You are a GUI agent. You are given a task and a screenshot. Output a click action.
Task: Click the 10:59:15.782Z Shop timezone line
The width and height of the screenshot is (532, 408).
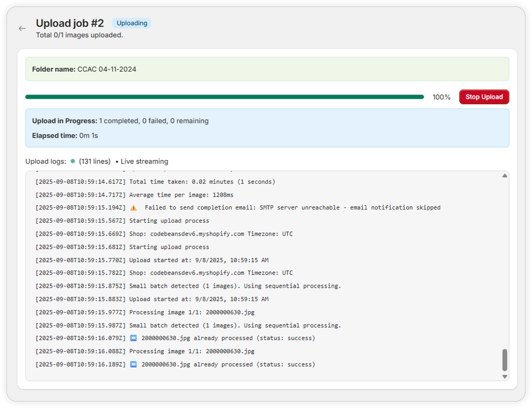pyautogui.click(x=164, y=273)
